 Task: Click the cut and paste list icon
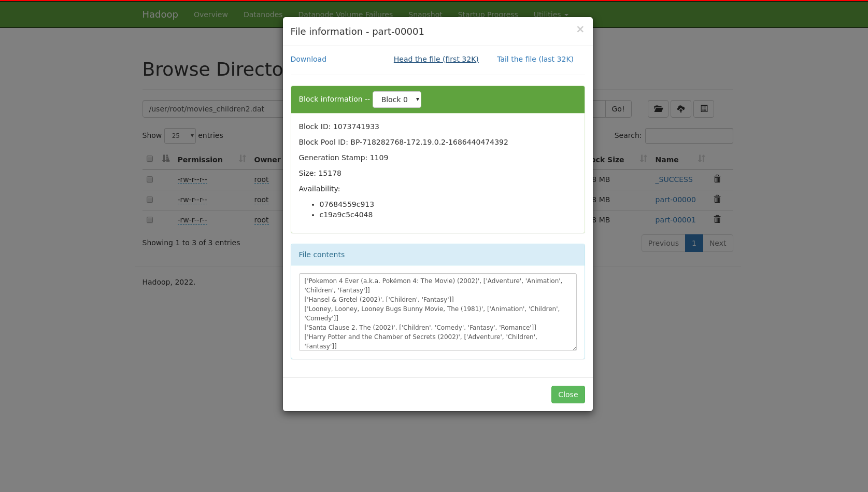pyautogui.click(x=704, y=109)
